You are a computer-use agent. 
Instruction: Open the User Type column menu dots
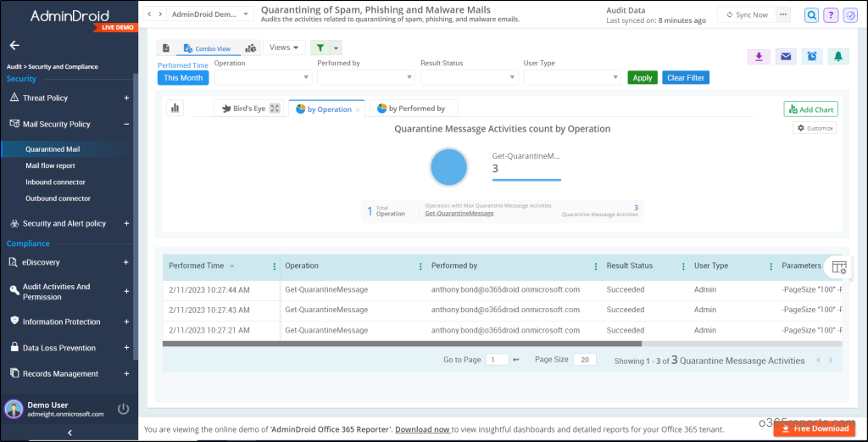click(x=771, y=266)
